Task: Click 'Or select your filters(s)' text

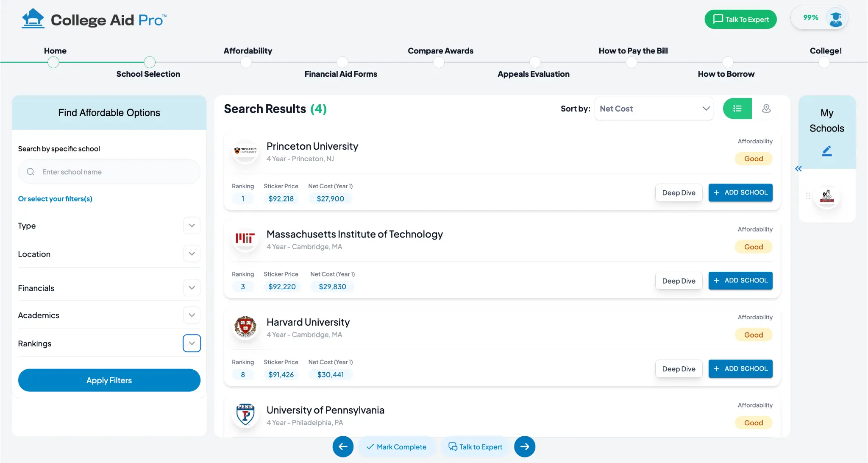Action: [x=55, y=199]
